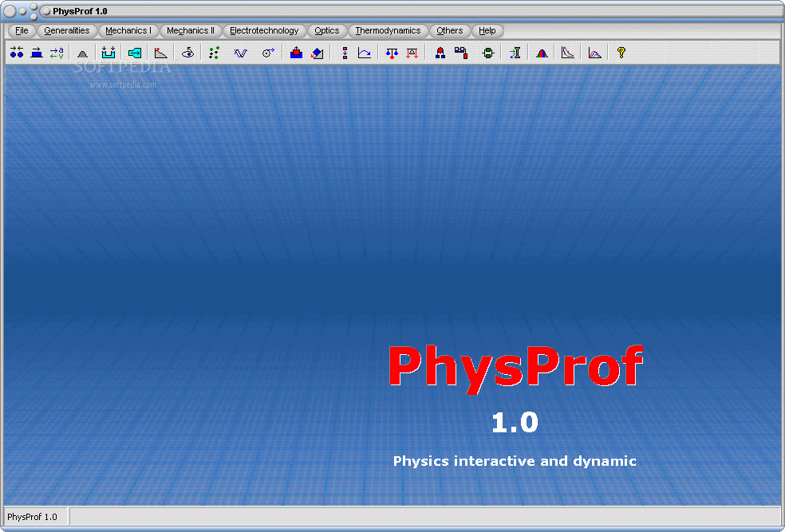
Task: Open the blue trajectory curve graph icon
Action: click(x=365, y=53)
